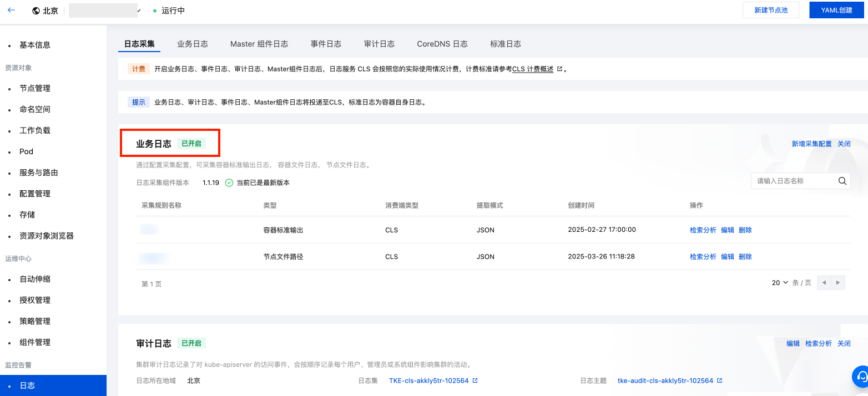Open the CoreDNS 日志 tab
Screen dimensions: 868x396
tap(442, 44)
